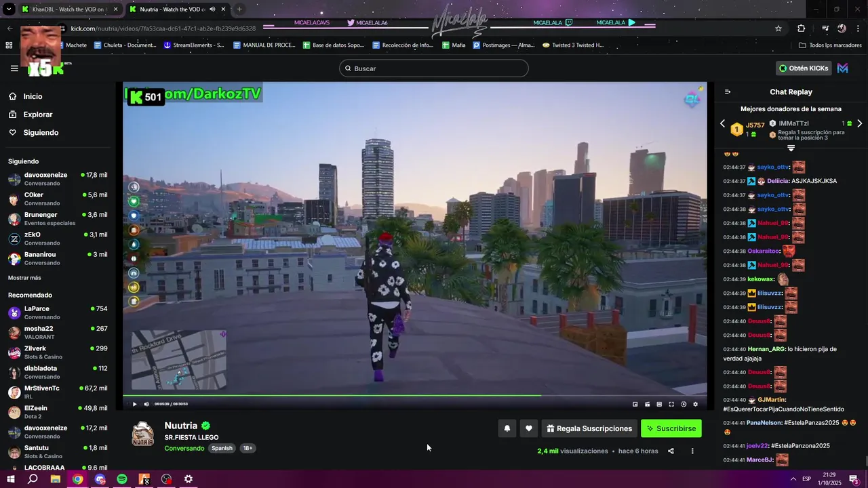Image resolution: width=868 pixels, height=488 pixels.
Task: Show hidden system tray icons
Action: (793, 479)
